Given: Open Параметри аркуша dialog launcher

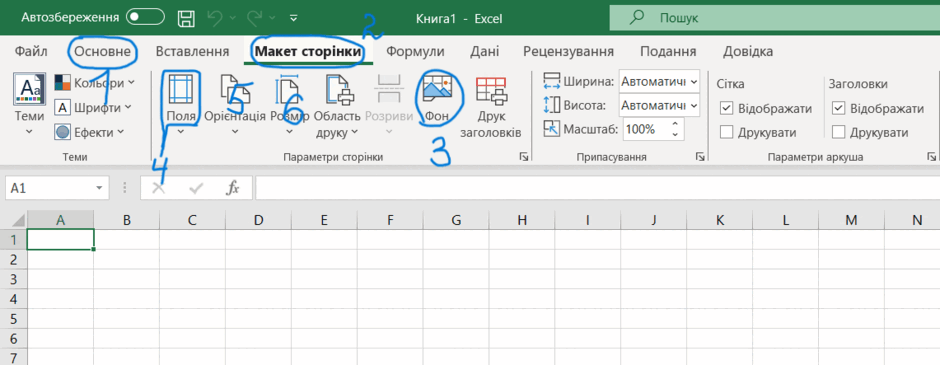Looking at the screenshot, I should click(x=932, y=158).
